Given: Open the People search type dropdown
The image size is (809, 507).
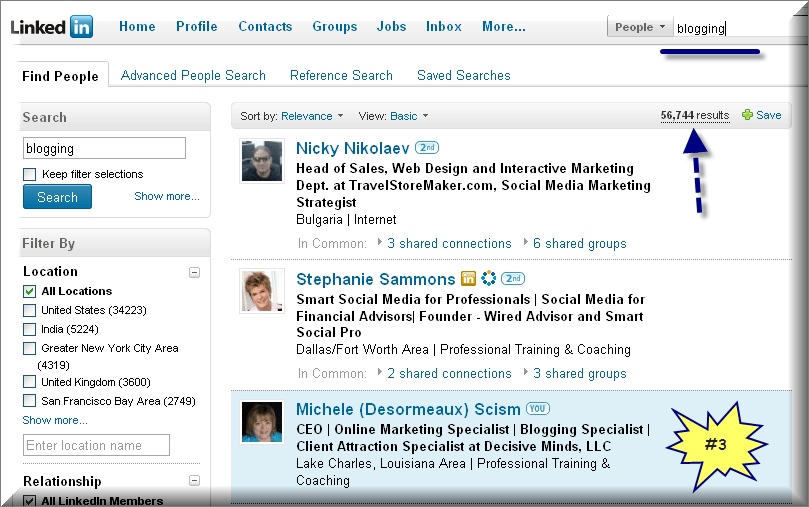Looking at the screenshot, I should 640,27.
